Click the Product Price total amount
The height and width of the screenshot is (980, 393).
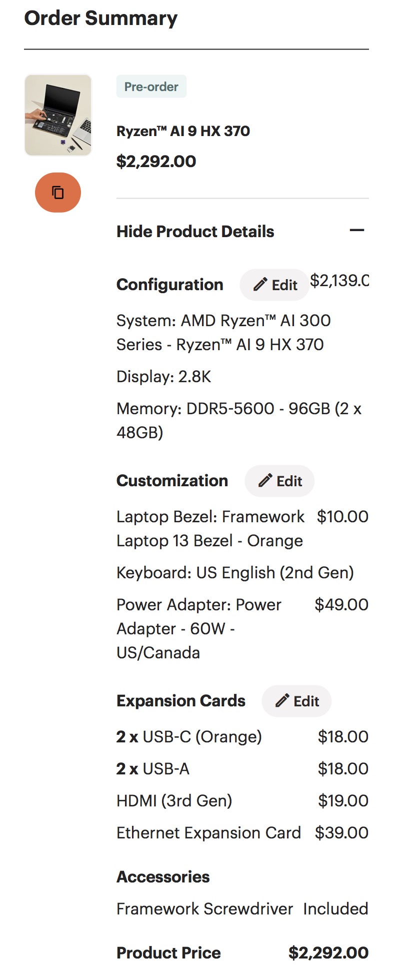pyautogui.click(x=328, y=952)
